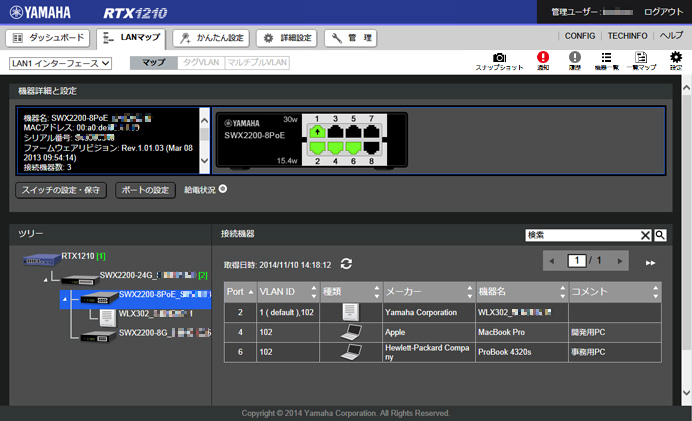Select port 1 on the switch diagram
692x421 pixels.
pyautogui.click(x=317, y=131)
